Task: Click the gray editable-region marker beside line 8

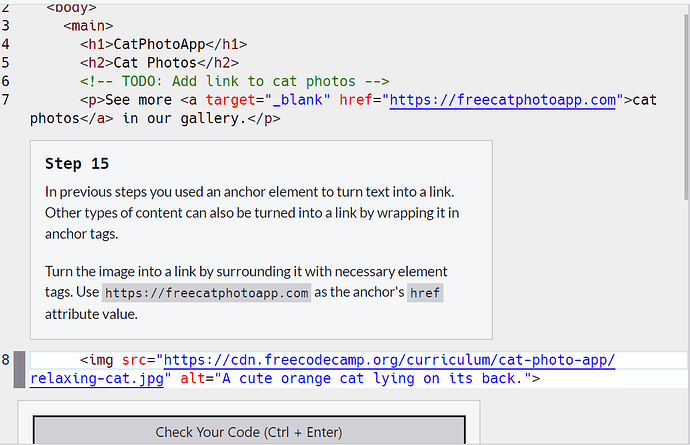Action: (18, 369)
